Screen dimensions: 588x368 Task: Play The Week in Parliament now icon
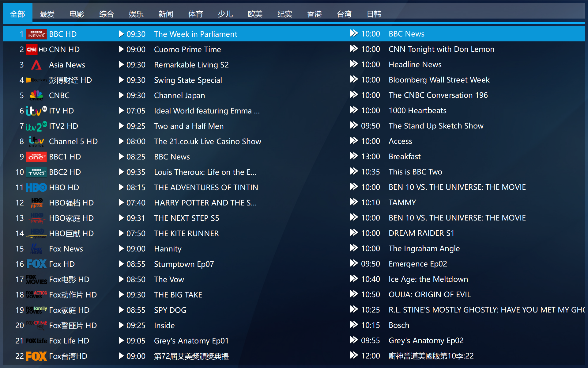click(121, 34)
